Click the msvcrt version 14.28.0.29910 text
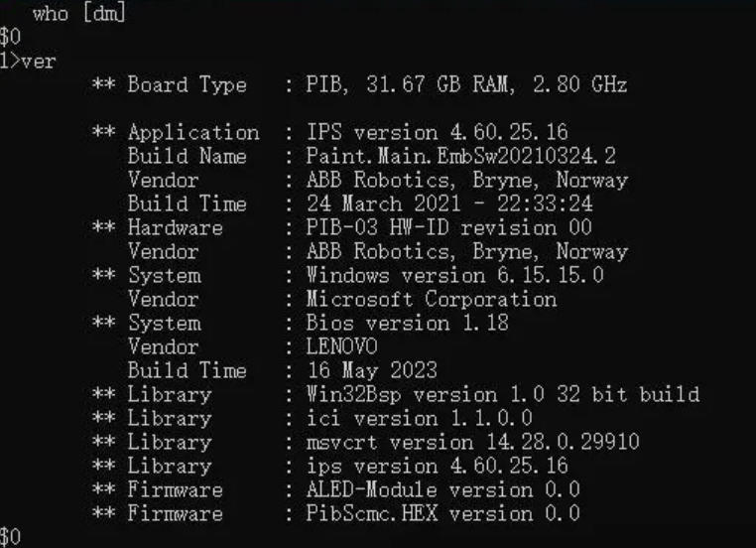The height and width of the screenshot is (548, 756). 473,443
